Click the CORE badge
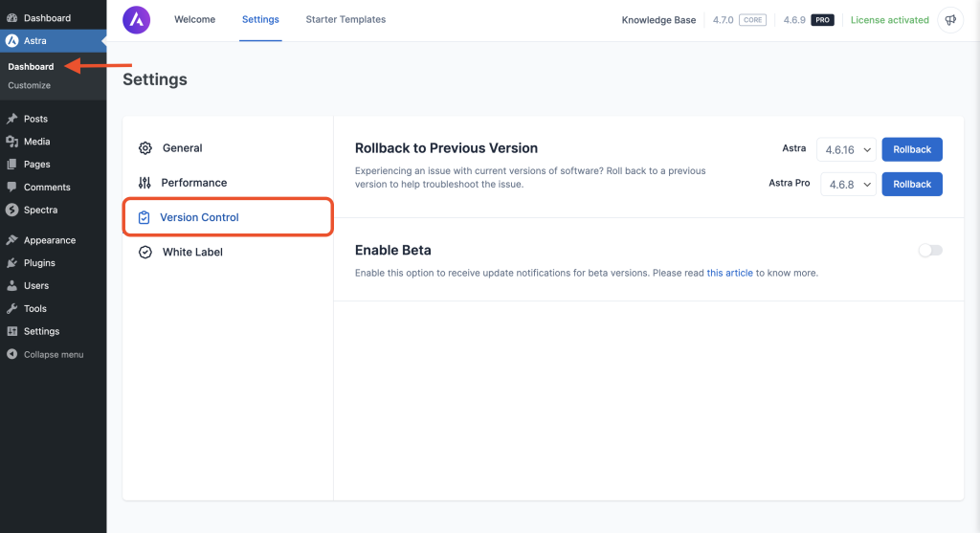Viewport: 980px width, 533px height. click(752, 20)
